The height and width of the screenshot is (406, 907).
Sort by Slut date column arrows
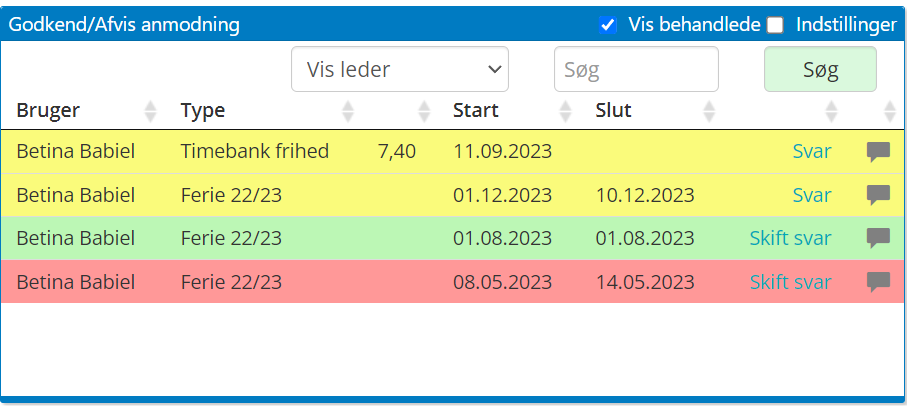tap(709, 111)
